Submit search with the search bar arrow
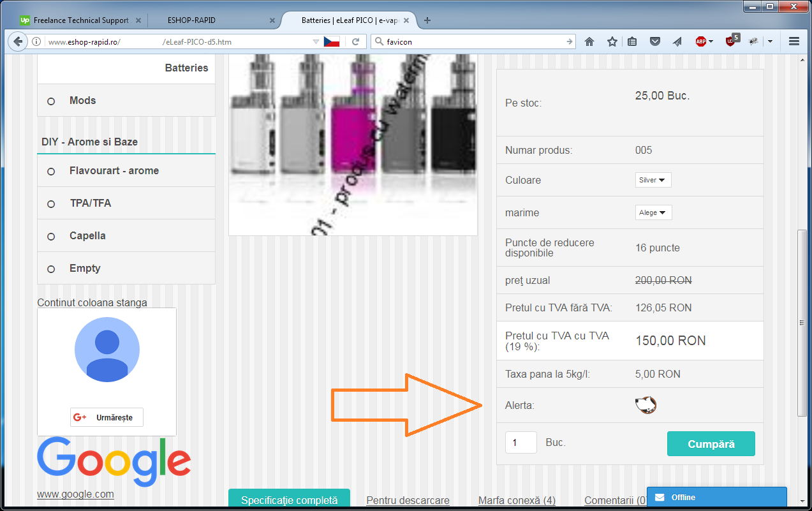Screen dimensions: 812x511 click(x=570, y=41)
